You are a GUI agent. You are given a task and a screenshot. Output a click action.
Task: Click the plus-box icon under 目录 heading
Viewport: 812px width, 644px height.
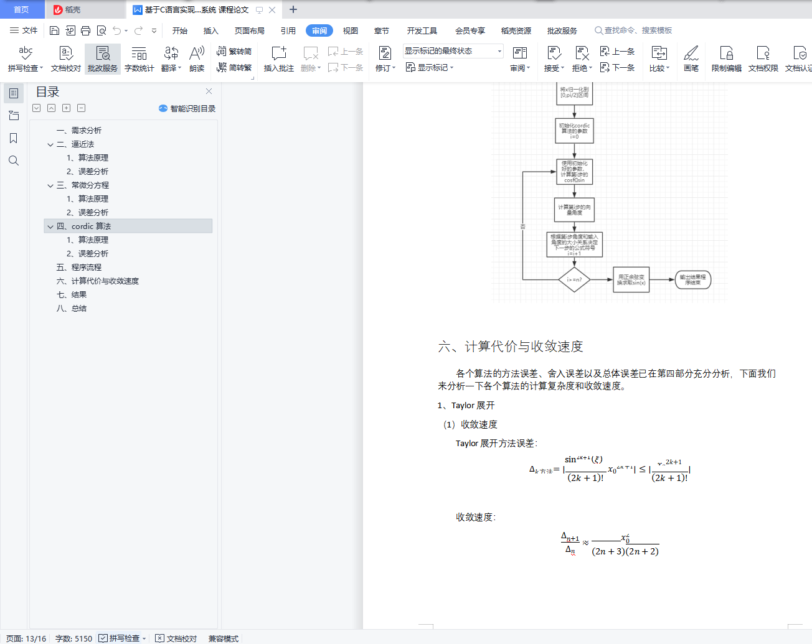tap(67, 108)
